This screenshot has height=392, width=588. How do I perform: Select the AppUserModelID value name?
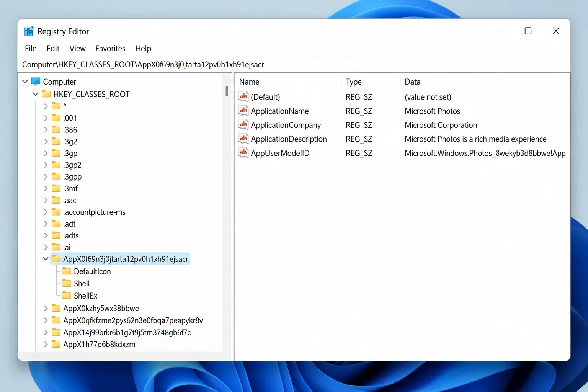(x=280, y=153)
